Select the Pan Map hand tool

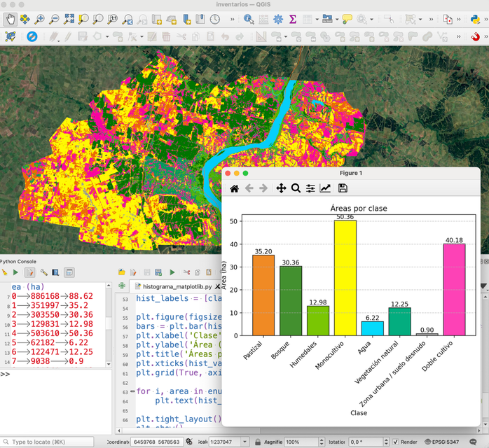pos(10,20)
